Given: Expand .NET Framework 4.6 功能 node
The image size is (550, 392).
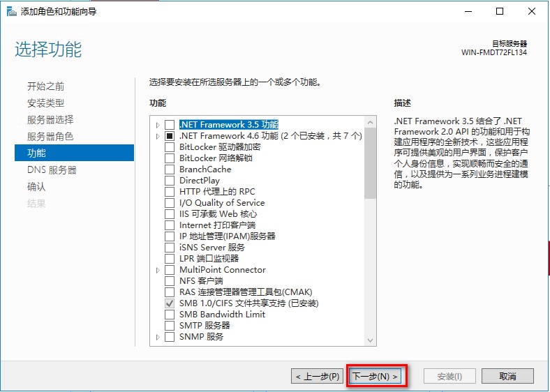Looking at the screenshot, I should [x=158, y=136].
